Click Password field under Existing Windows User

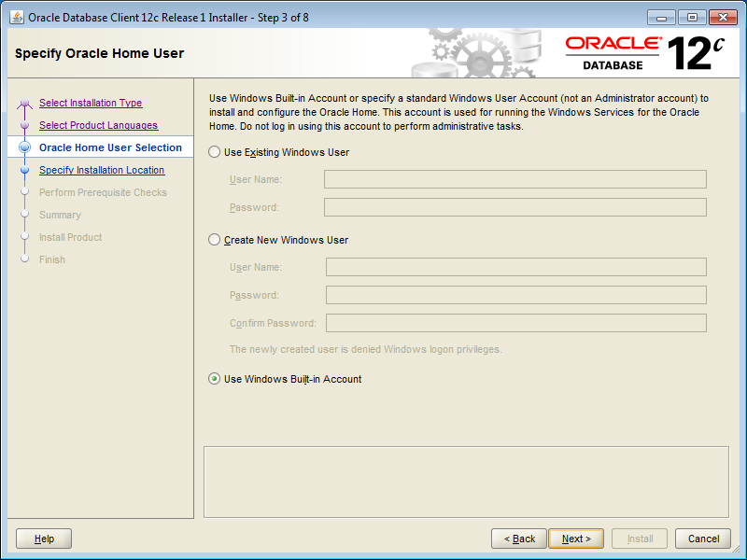pos(515,207)
